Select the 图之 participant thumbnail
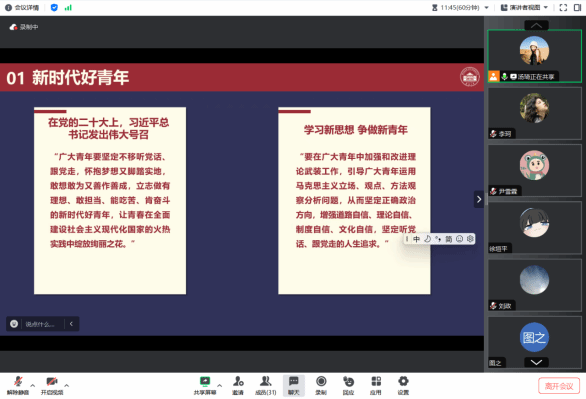This screenshot has width=586, height=399. click(534, 342)
